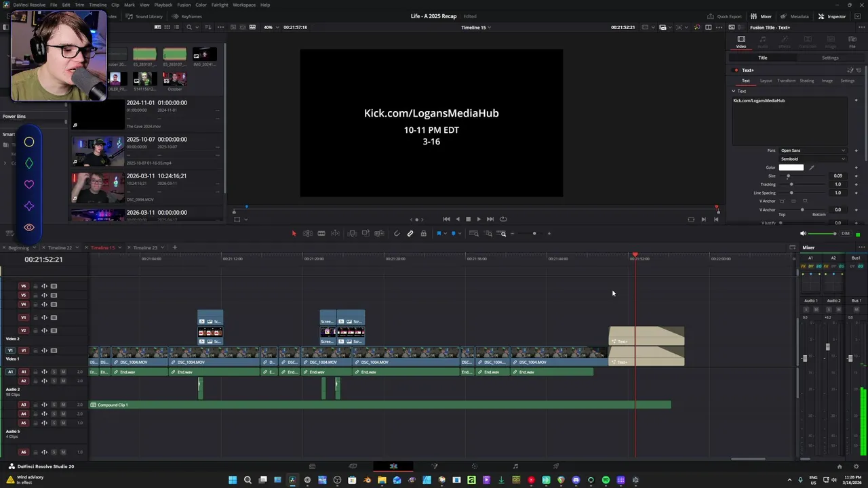Open the Metadata panel

click(794, 16)
